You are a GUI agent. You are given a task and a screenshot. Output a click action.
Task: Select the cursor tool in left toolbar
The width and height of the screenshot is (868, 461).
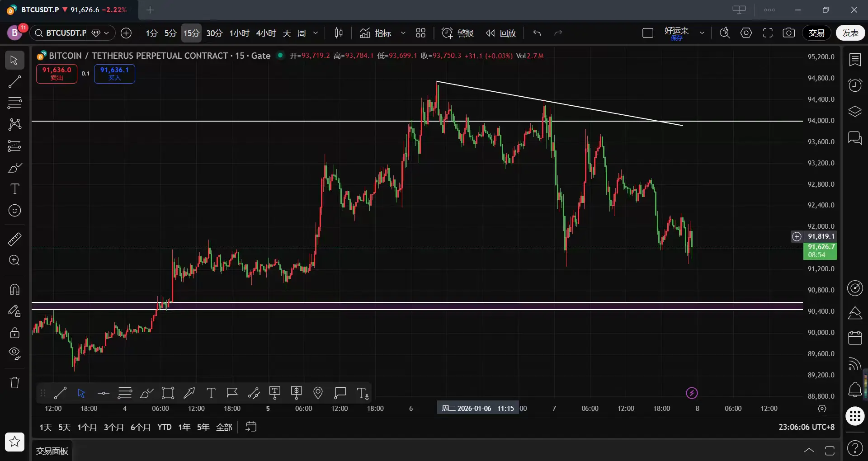(14, 60)
